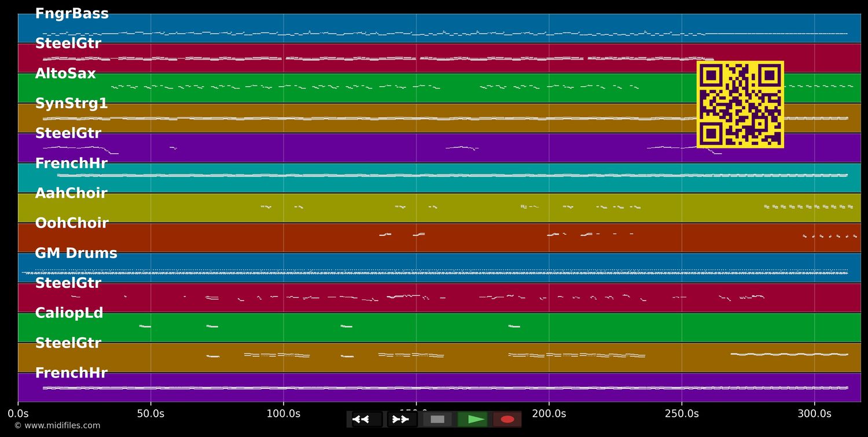Click the CaliopLd track label
Image resolution: width=868 pixels, height=437 pixels.
pyautogui.click(x=69, y=313)
